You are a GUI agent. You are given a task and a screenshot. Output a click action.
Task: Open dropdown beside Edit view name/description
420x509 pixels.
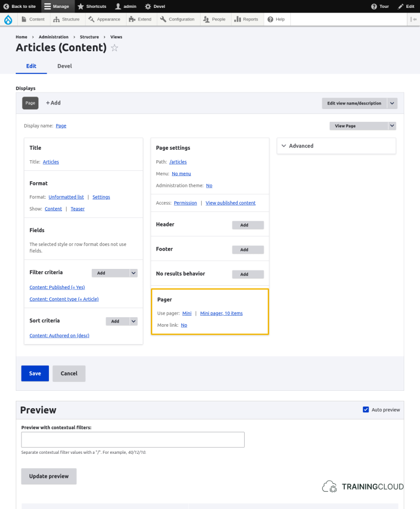(x=392, y=103)
